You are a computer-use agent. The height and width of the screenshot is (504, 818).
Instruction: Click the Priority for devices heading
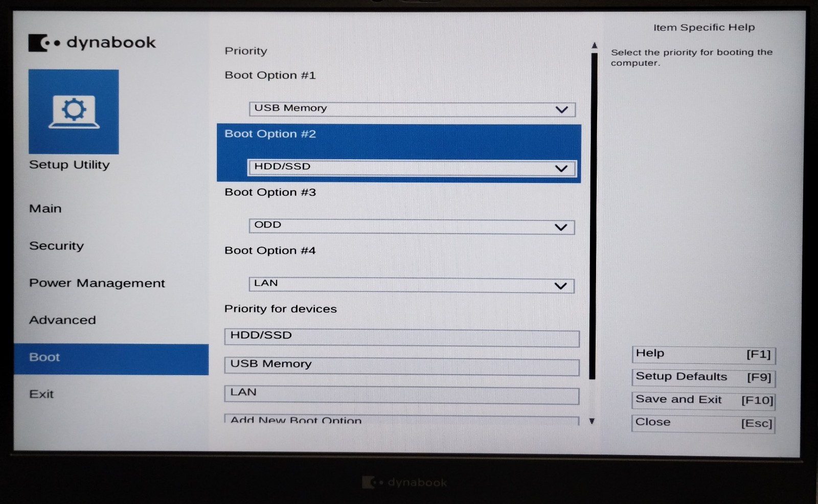pyautogui.click(x=281, y=309)
